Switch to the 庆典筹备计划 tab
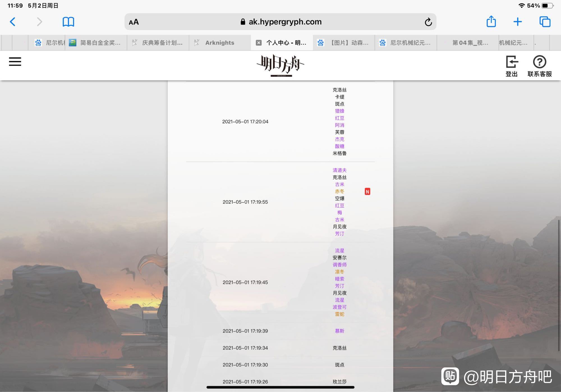 (158, 43)
